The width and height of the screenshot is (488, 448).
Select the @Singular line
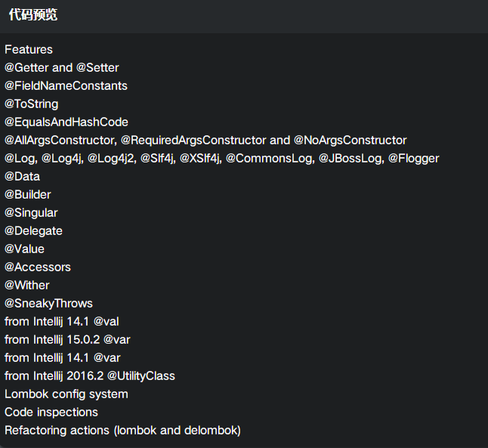tap(31, 213)
